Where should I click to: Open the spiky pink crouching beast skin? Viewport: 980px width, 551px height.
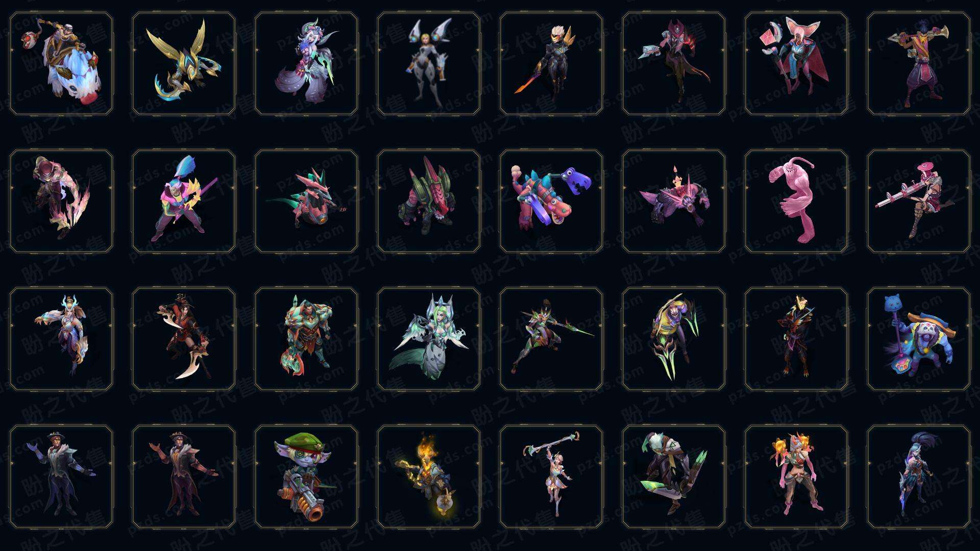tap(674, 201)
